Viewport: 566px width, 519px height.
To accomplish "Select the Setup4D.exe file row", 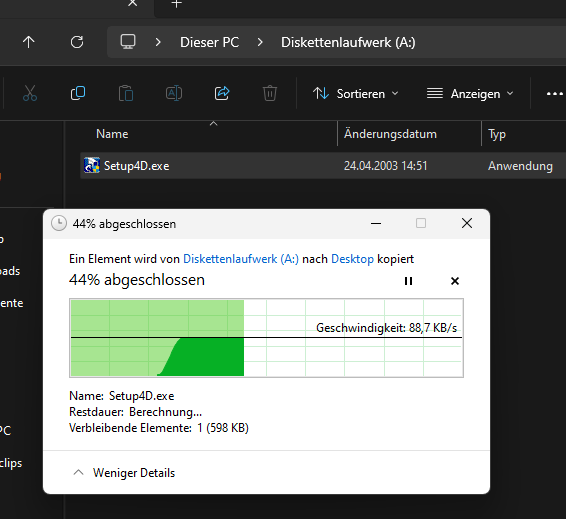I will (x=323, y=166).
